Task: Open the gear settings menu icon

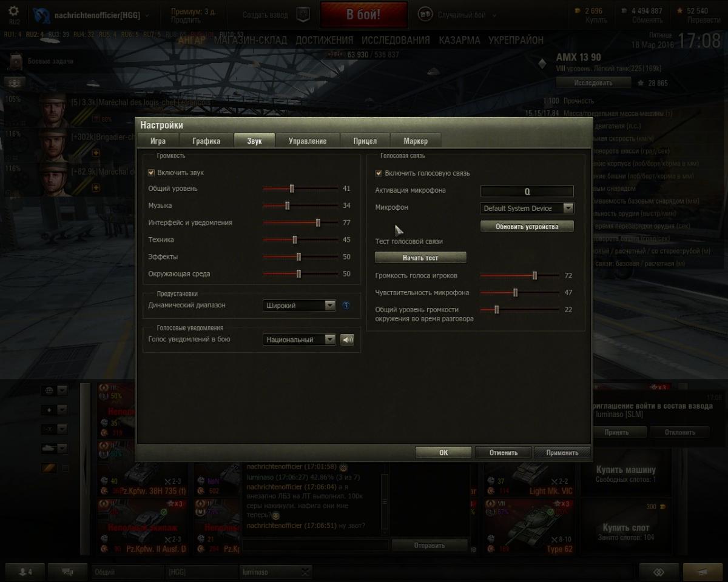Action: [x=13, y=12]
